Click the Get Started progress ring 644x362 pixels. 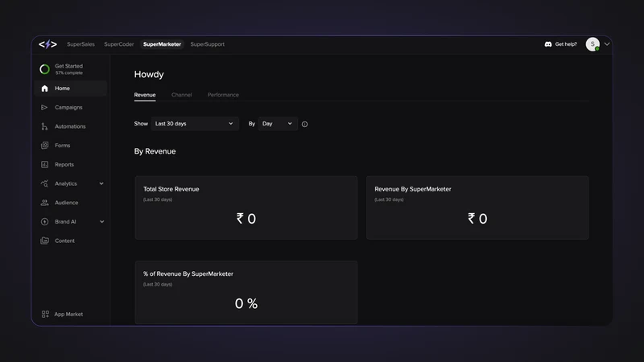pos(44,69)
